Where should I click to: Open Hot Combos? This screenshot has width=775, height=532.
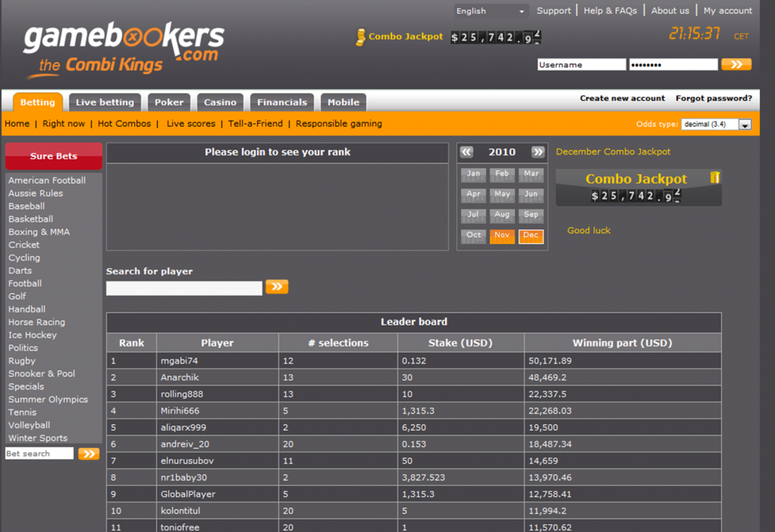[x=124, y=123]
